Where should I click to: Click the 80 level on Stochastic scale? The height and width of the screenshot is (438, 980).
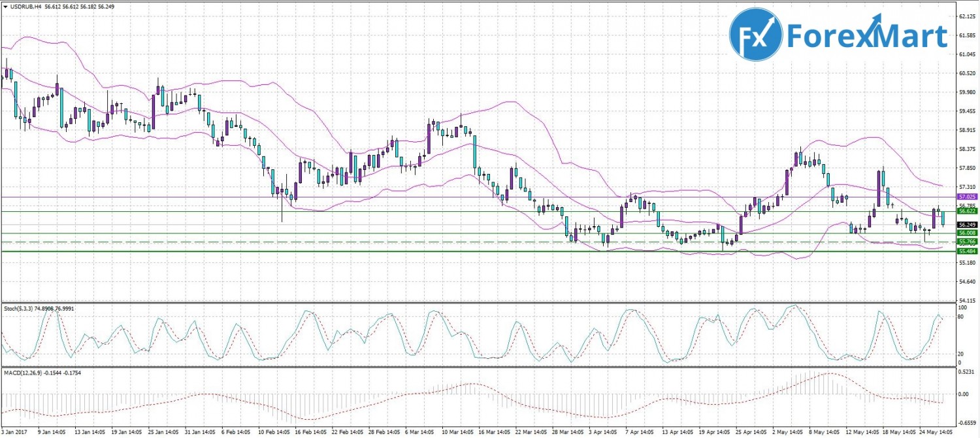[960, 316]
